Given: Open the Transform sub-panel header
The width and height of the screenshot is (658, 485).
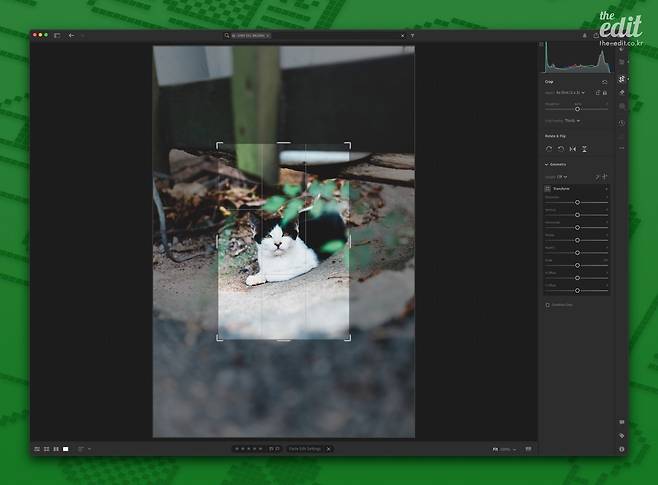Looking at the screenshot, I should [558, 188].
